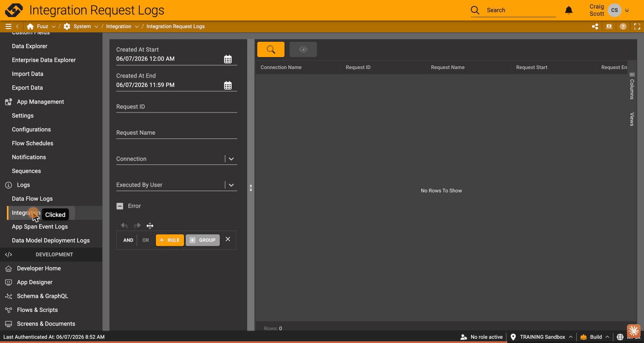Open the Columns side panel tab
Screen dimensions: 644x343
coord(632,86)
